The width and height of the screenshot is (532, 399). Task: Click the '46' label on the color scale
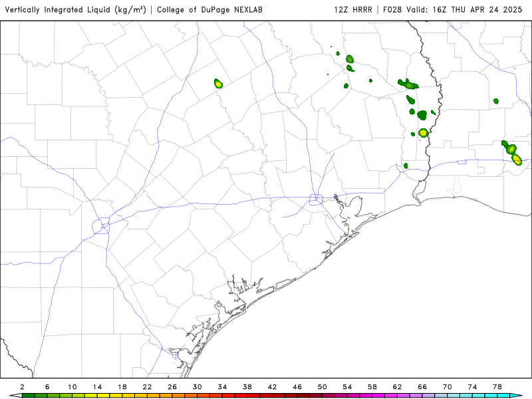297,387
